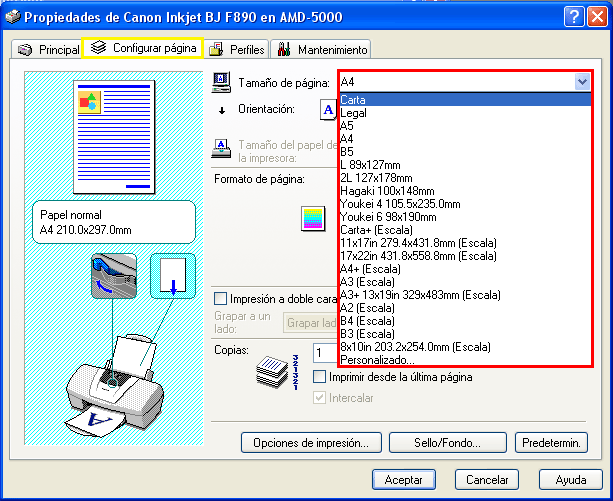This screenshot has height=501, width=613.
Task: Choose Legal from the page size list
Action: tap(465, 113)
